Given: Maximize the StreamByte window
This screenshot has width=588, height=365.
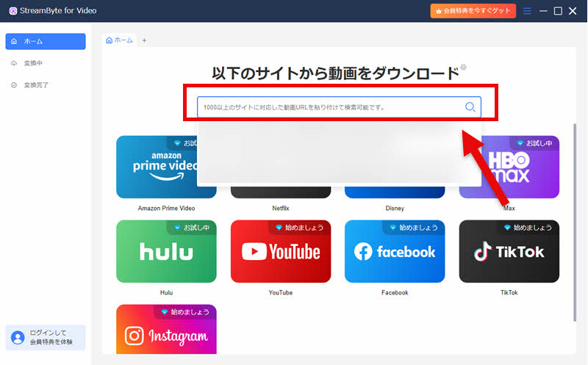Looking at the screenshot, I should pyautogui.click(x=558, y=11).
